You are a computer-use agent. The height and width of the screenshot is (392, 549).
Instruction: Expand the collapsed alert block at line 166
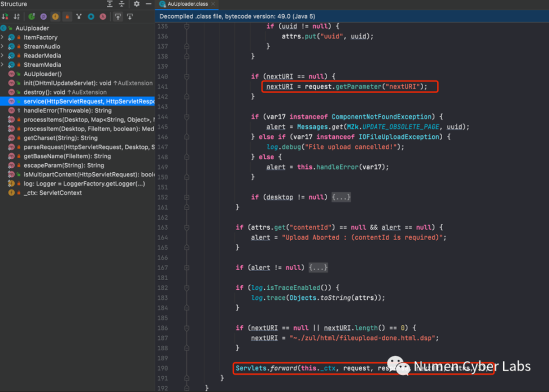(317, 267)
